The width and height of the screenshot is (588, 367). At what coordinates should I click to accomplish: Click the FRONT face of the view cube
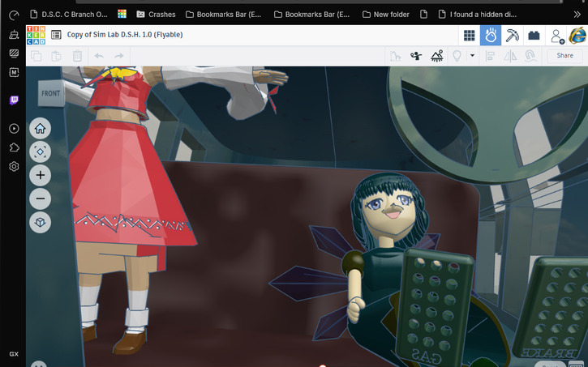coord(51,93)
